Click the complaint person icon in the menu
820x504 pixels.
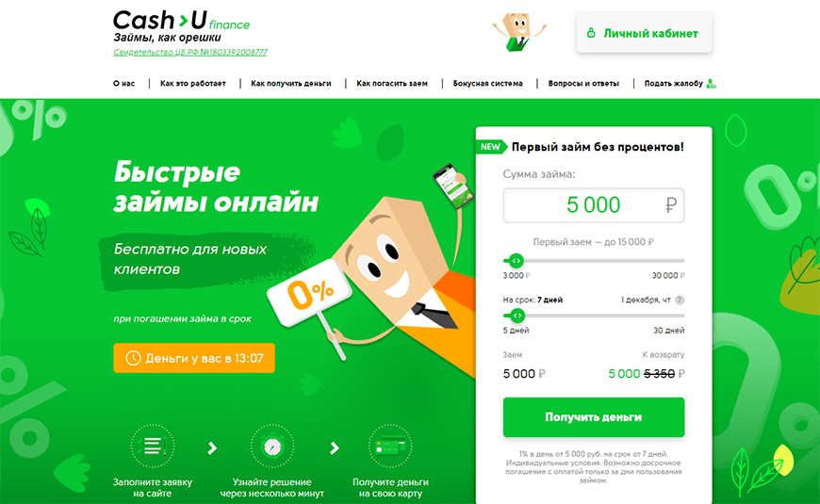click(712, 84)
